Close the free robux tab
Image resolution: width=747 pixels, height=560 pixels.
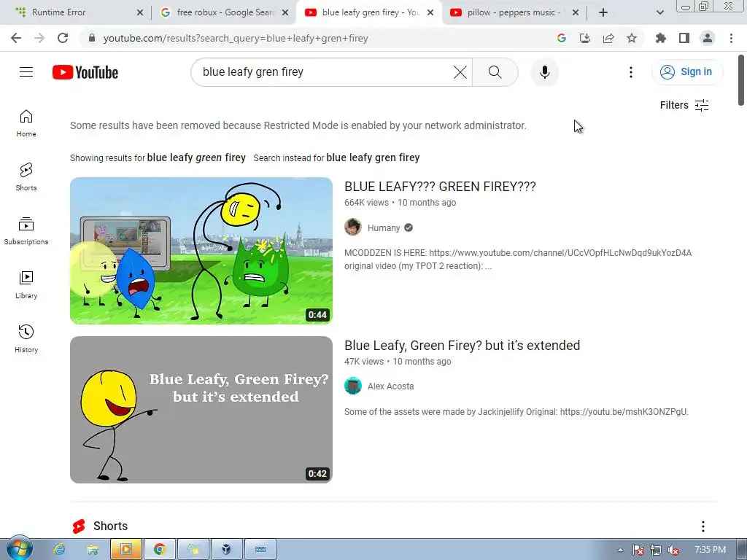coord(285,12)
